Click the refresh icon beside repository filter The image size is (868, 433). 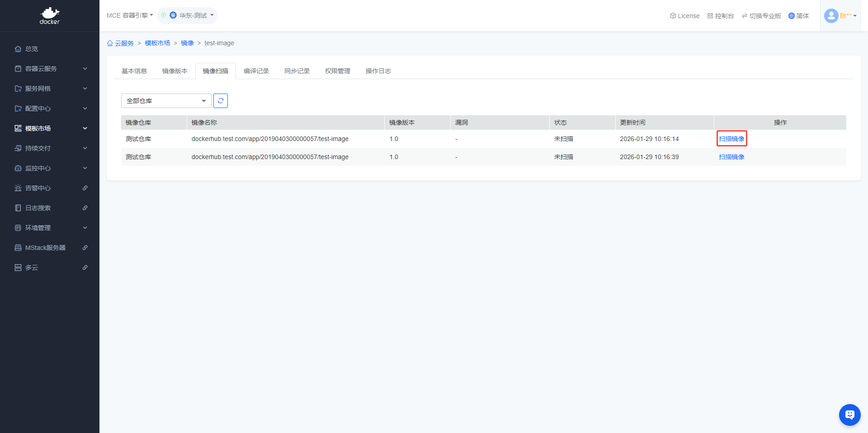[x=221, y=101]
